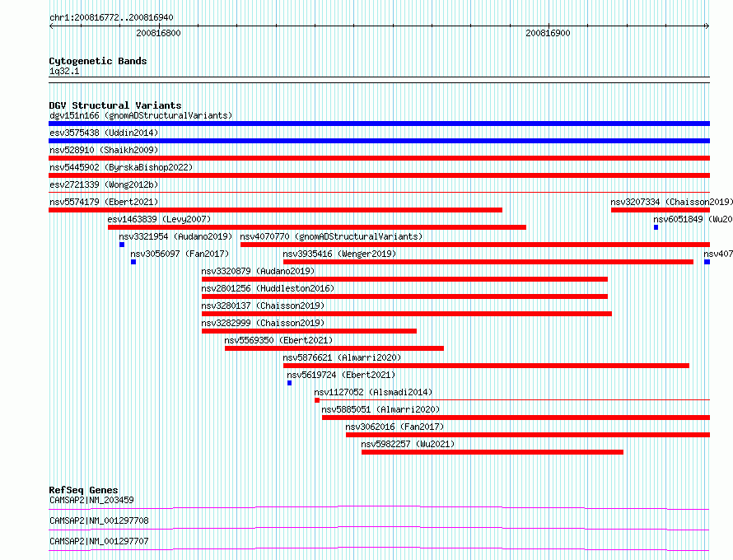The width and height of the screenshot is (733, 560).
Task: Select nsv4070770 (gnomADStructuralVariants) label
Action: point(331,236)
